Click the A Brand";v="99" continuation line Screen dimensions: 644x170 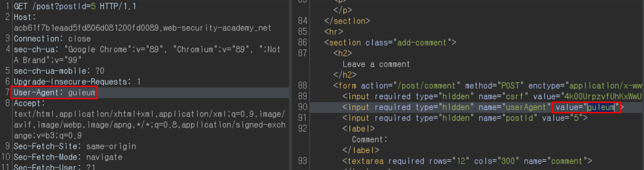47,60
